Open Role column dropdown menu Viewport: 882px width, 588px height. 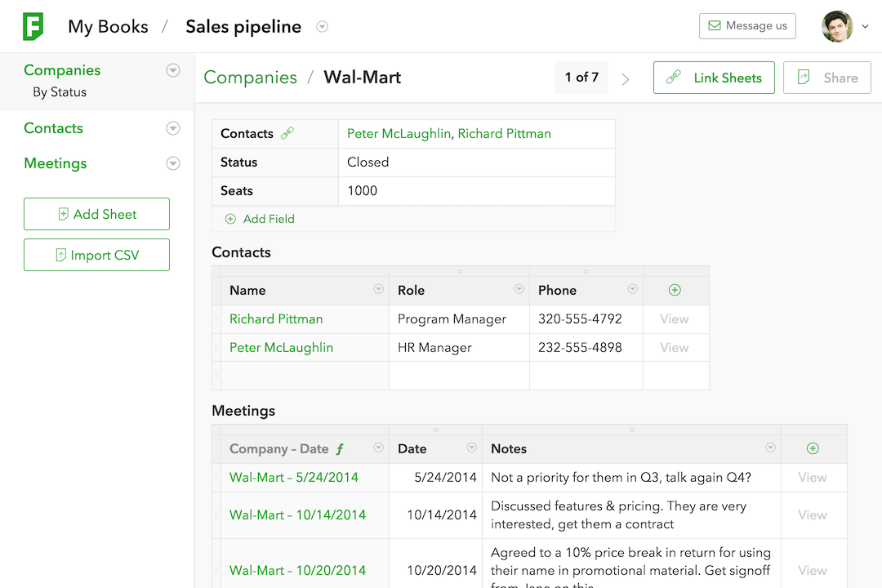click(x=519, y=289)
